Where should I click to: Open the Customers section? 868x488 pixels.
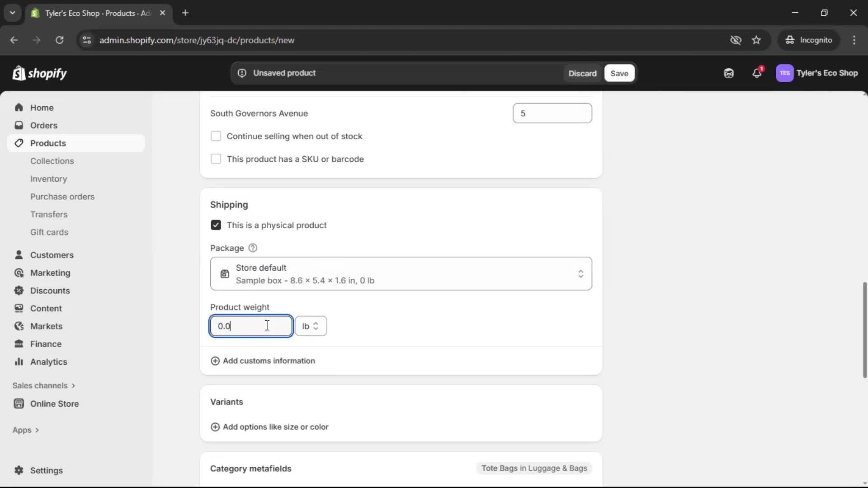coord(52,255)
